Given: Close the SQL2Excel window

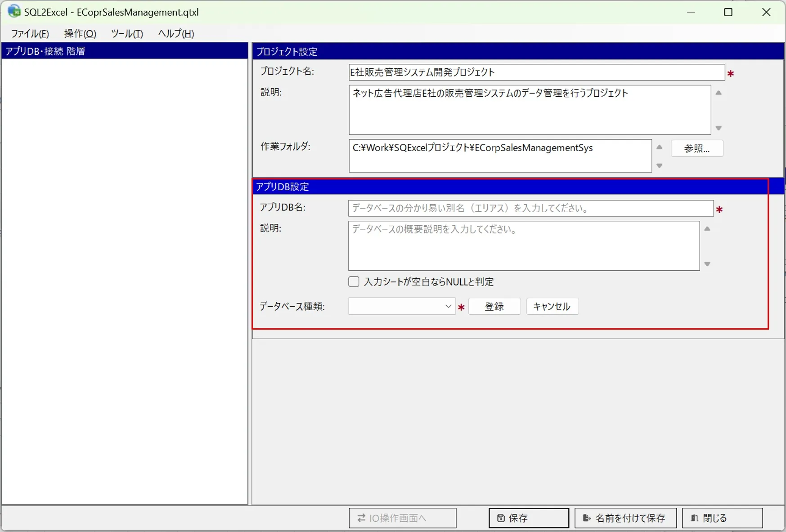Looking at the screenshot, I should pos(766,12).
